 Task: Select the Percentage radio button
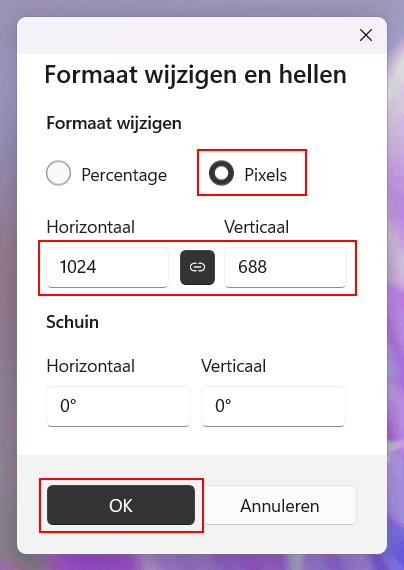click(59, 173)
